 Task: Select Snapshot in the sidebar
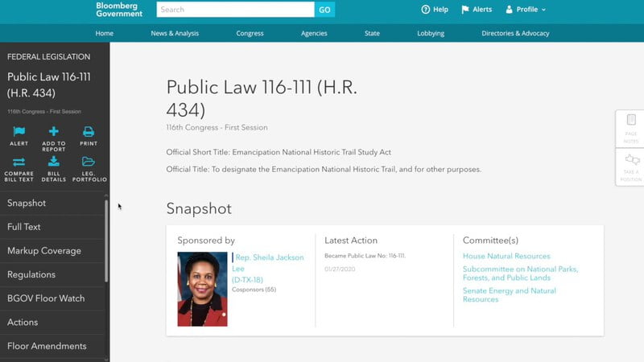coord(52,204)
